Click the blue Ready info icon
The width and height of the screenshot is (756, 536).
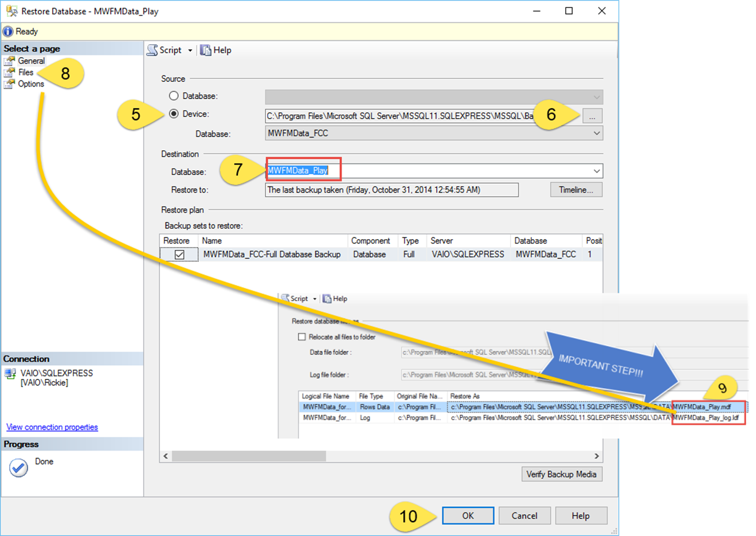[8, 32]
